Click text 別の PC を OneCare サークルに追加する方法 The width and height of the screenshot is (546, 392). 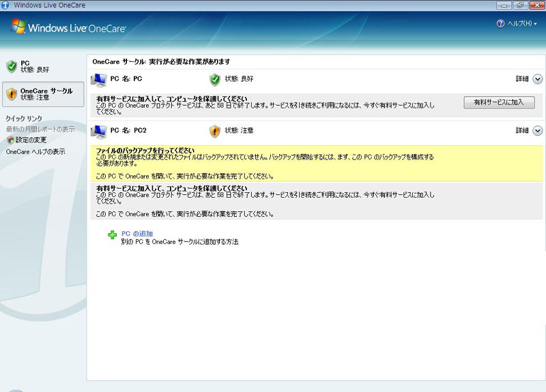click(179, 241)
